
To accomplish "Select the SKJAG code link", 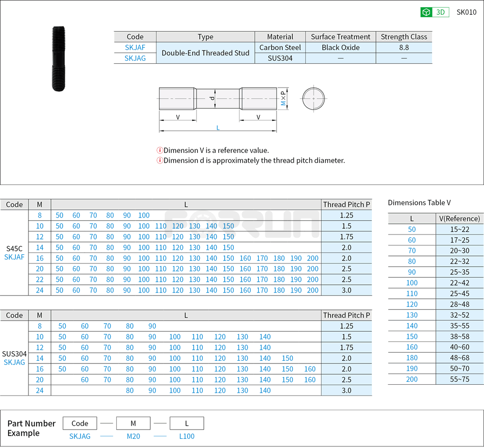I will 136,58.
